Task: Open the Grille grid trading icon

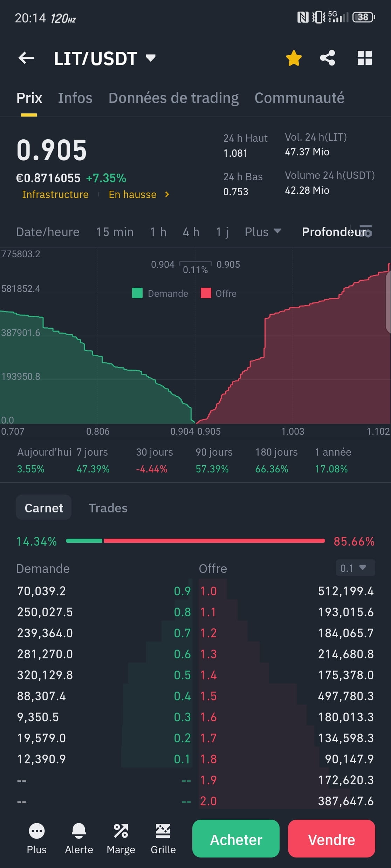Action: 163,839
